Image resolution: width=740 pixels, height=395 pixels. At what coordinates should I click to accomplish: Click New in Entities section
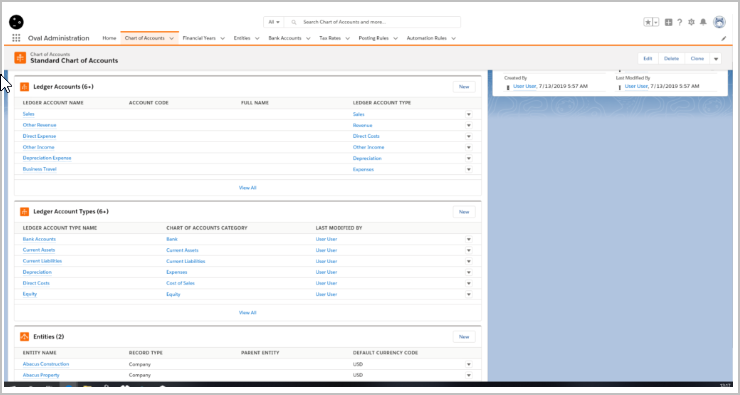click(x=464, y=337)
